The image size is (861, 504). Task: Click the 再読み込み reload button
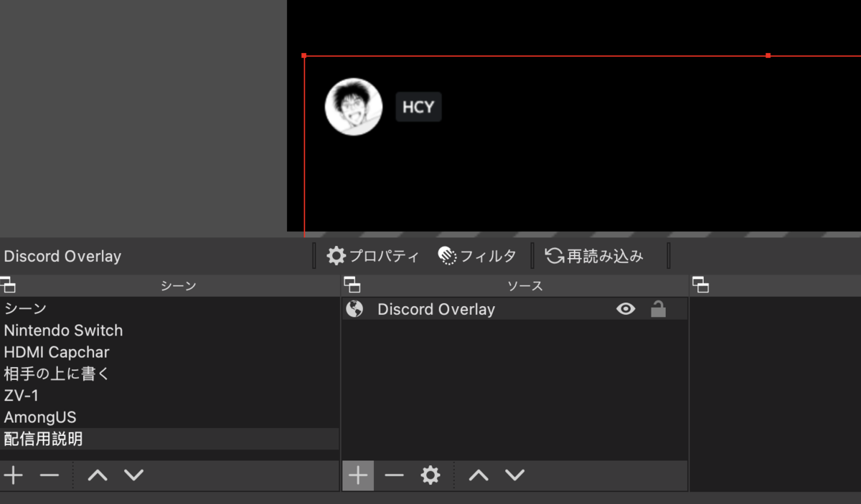(595, 256)
